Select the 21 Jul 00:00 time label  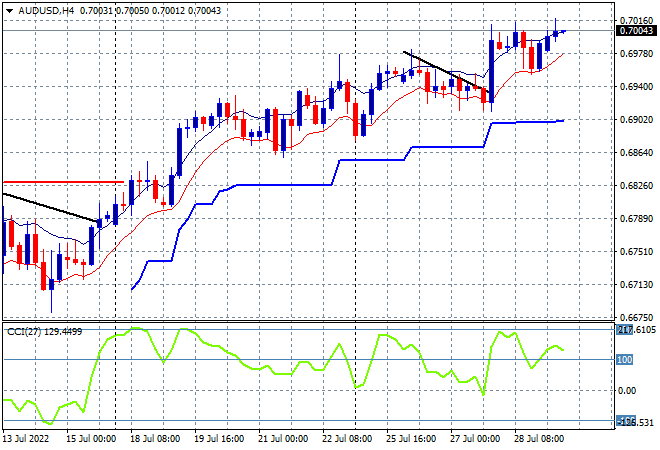(283, 439)
